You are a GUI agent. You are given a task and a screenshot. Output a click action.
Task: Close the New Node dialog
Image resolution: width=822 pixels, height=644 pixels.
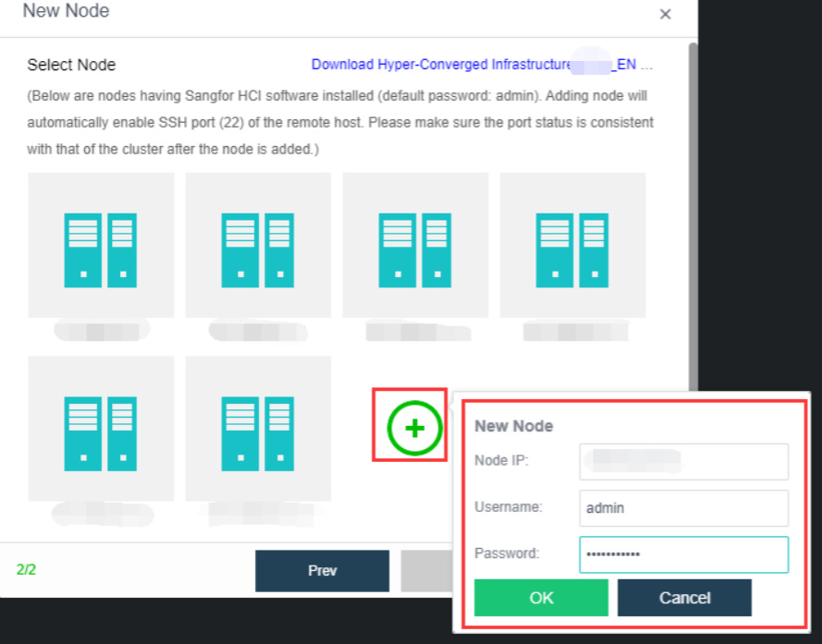pyautogui.click(x=665, y=14)
